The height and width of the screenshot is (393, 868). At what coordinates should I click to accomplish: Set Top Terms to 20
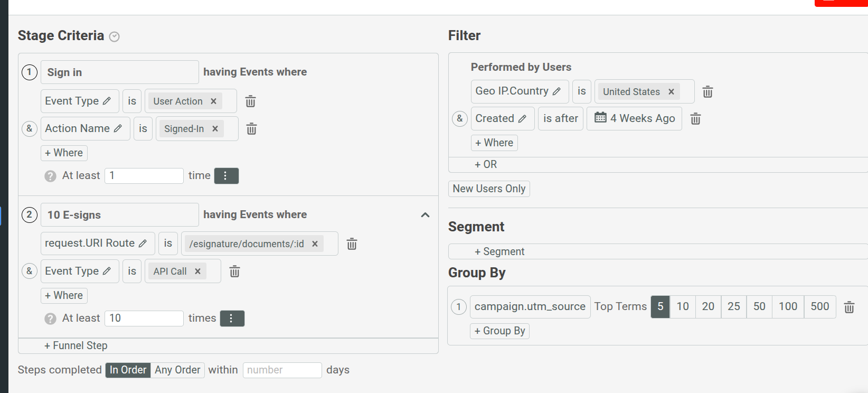(709, 307)
